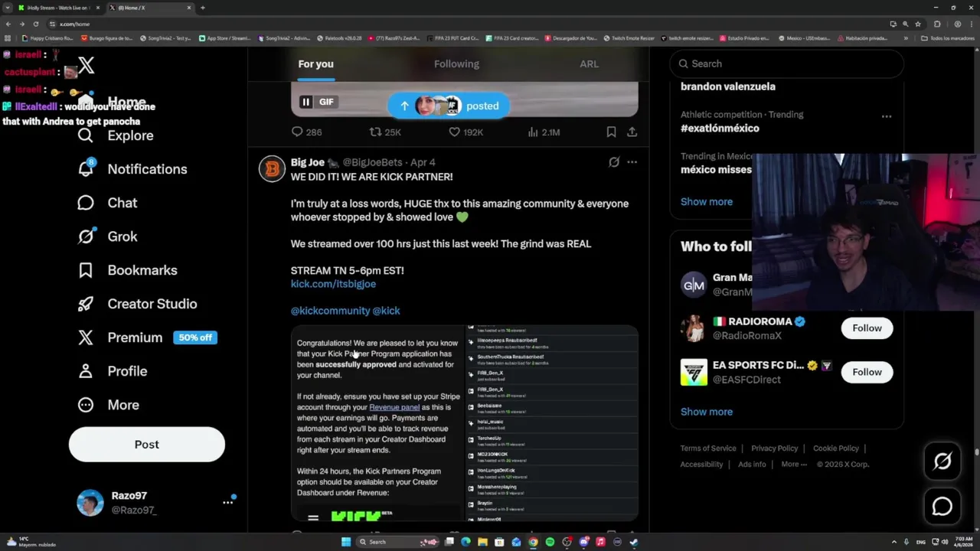Show more trending topics
This screenshot has height=551, width=980.
707,202
